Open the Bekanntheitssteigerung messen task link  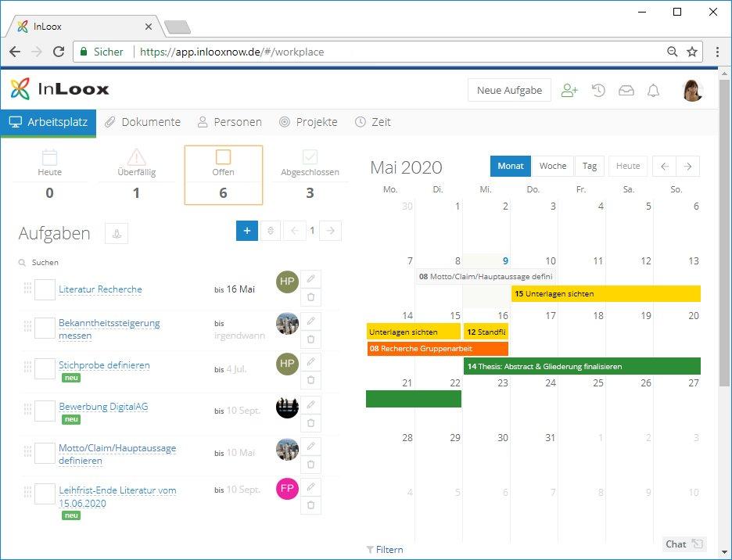tap(109, 329)
